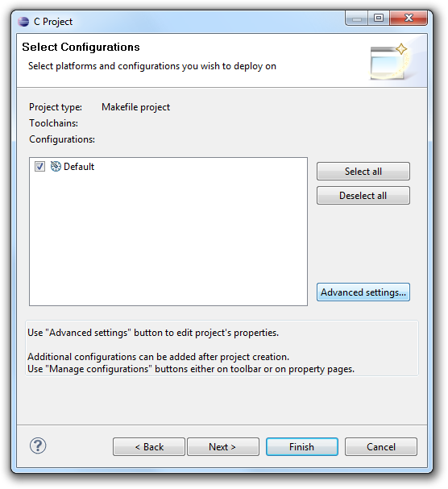Uncheck the Default configuration checkbox
448x489 pixels.
pos(39,167)
